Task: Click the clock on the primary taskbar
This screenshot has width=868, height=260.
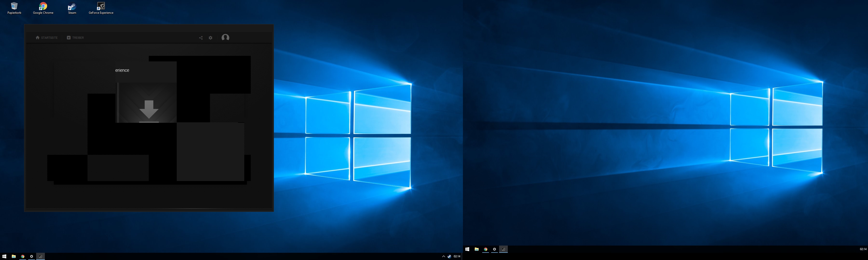Action: point(457,256)
